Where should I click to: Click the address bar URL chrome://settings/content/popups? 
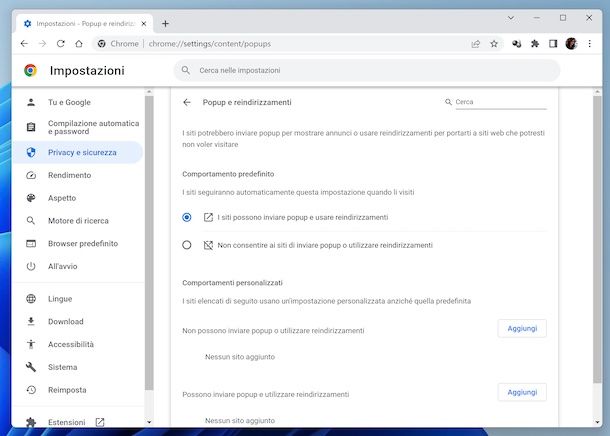(x=210, y=44)
